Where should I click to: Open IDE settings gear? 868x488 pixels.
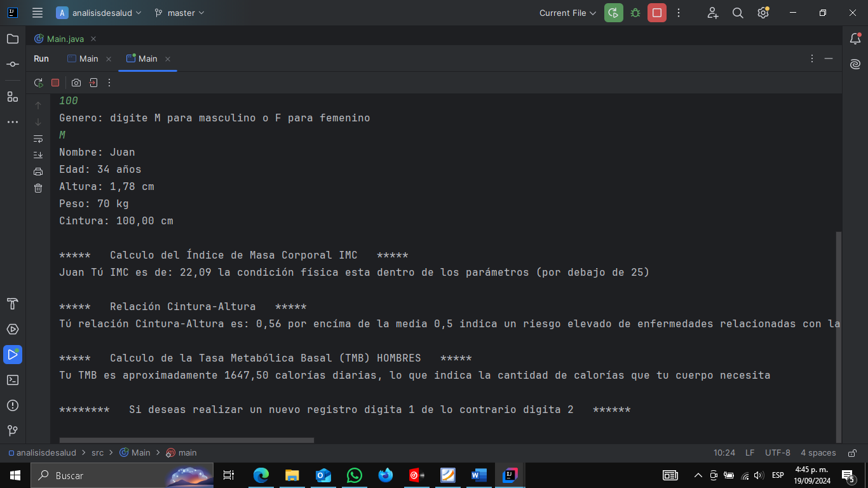(763, 13)
